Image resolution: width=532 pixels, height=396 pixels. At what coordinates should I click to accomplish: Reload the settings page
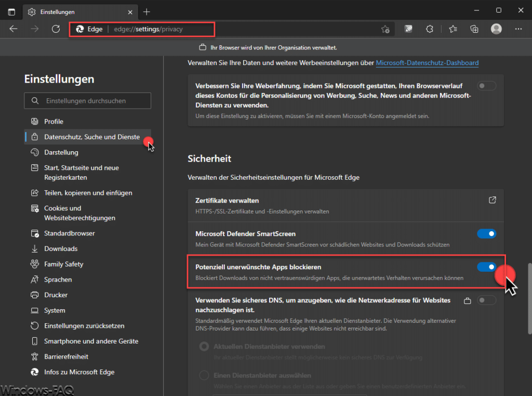tap(56, 29)
